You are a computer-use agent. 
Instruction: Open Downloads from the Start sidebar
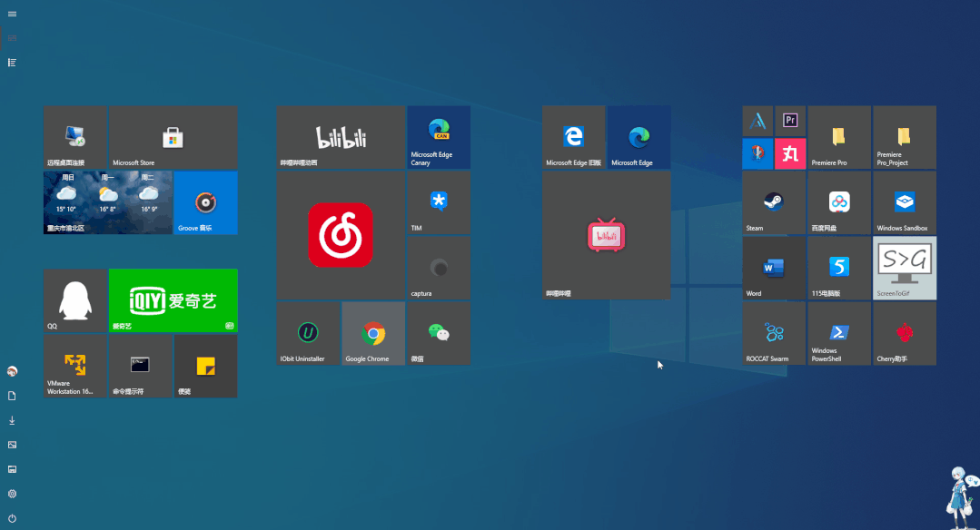tap(12, 420)
